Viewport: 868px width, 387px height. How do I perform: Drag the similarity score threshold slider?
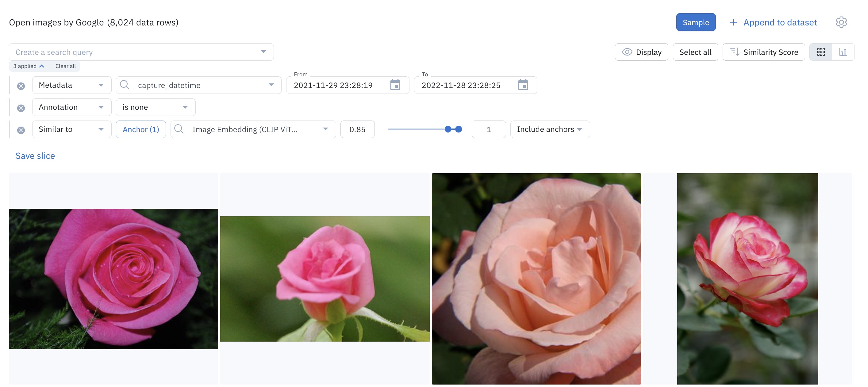pos(448,128)
